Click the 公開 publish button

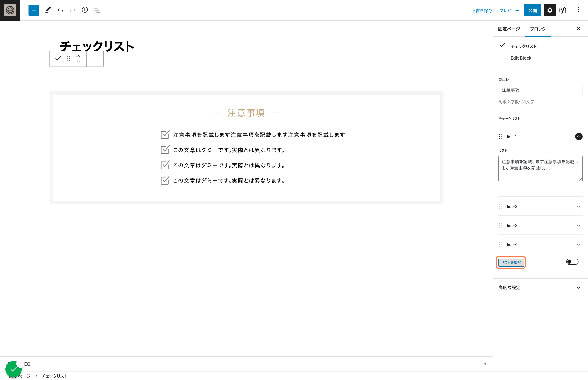coord(533,10)
